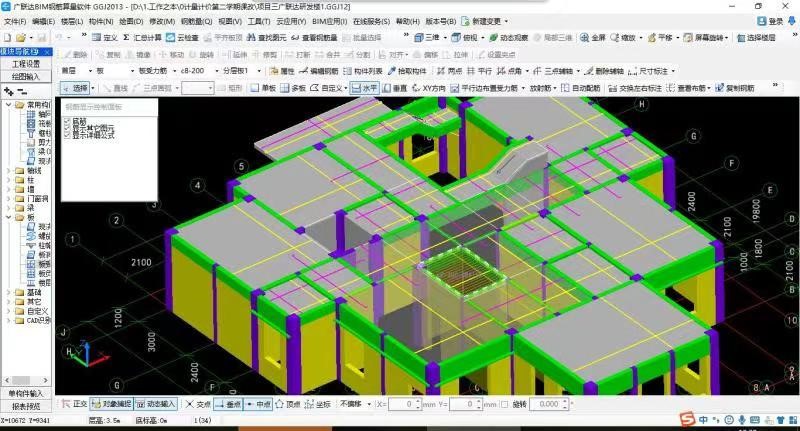
Task: Click the X coordinate input field
Action: 404,404
